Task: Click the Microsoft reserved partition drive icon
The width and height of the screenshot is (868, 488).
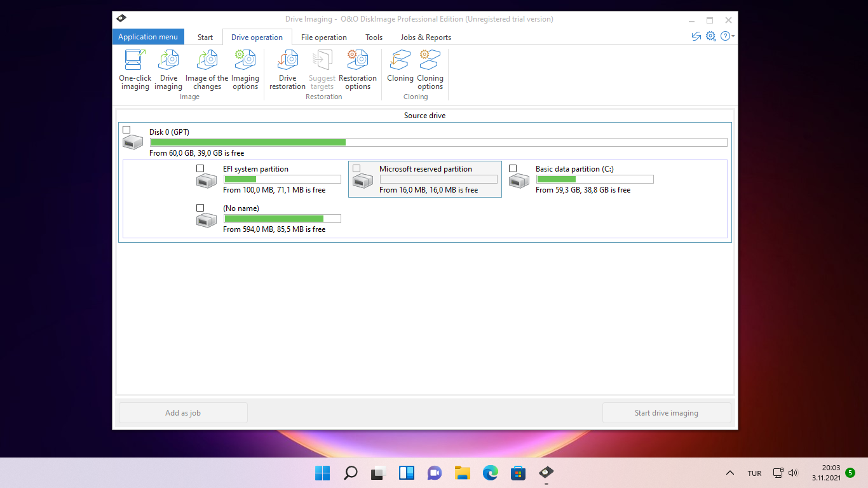Action: click(363, 182)
